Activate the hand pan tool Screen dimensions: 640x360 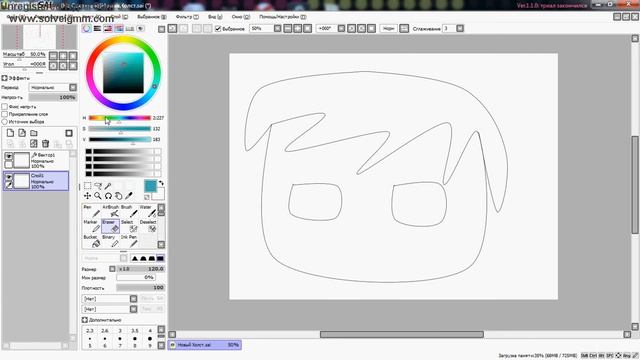(118, 196)
